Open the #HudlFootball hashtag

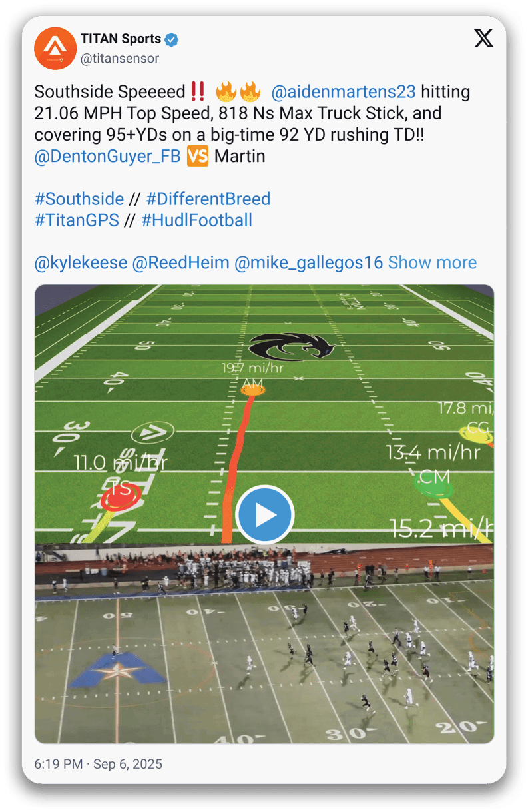pyautogui.click(x=197, y=220)
